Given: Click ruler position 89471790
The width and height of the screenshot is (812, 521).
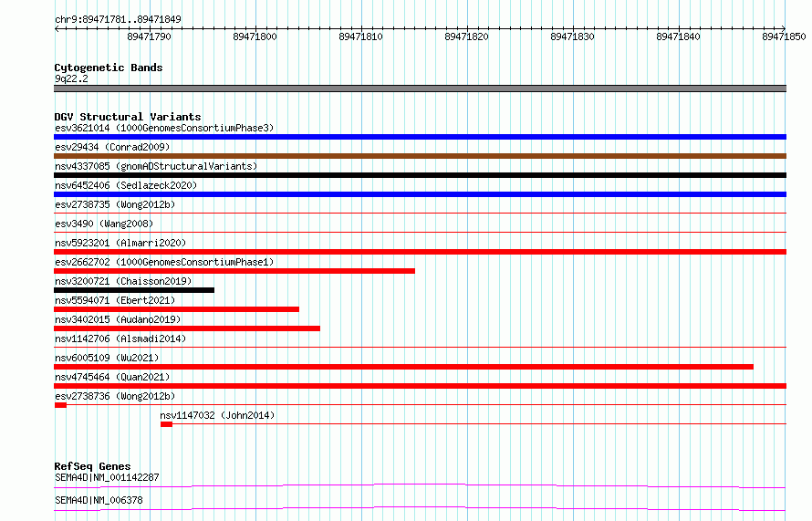Looking at the screenshot, I should (x=149, y=36).
